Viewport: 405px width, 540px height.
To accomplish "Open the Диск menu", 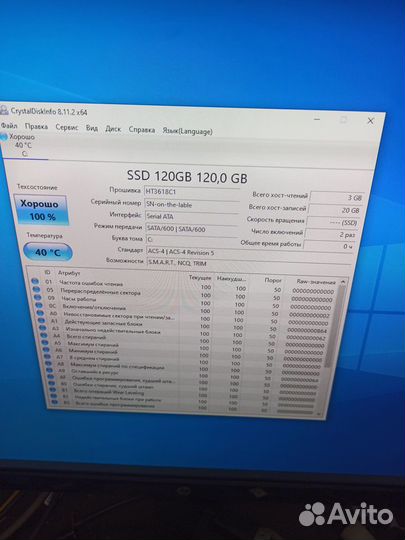I will click(113, 129).
